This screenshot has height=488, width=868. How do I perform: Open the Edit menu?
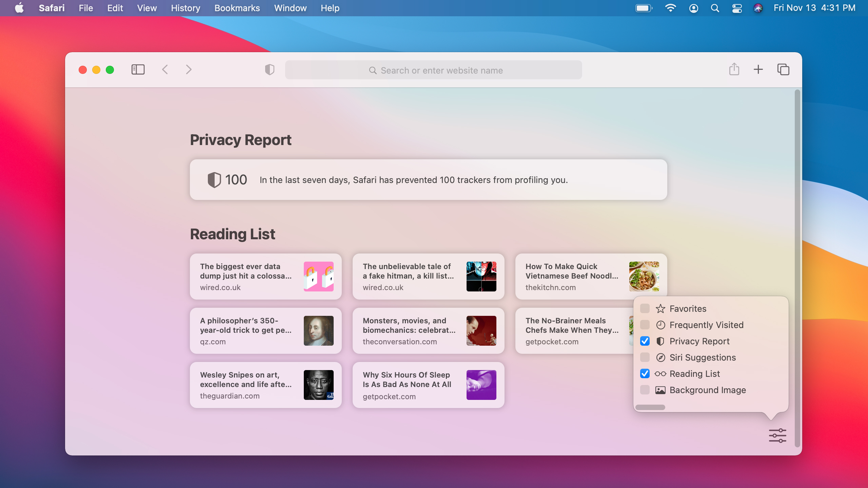[x=115, y=8]
